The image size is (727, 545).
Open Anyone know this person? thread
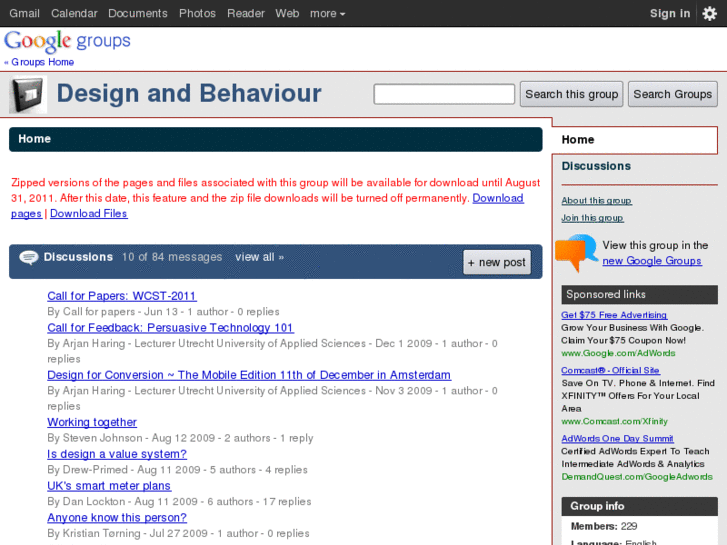click(117, 518)
